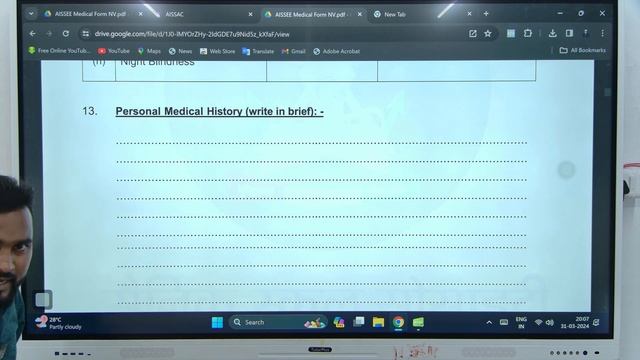The image size is (640, 360).
Task: Open the green app icon on taskbar
Action: pos(418,322)
